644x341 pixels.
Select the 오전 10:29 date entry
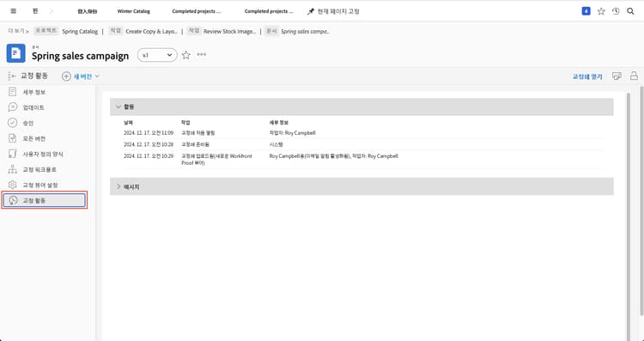pyautogui.click(x=149, y=156)
